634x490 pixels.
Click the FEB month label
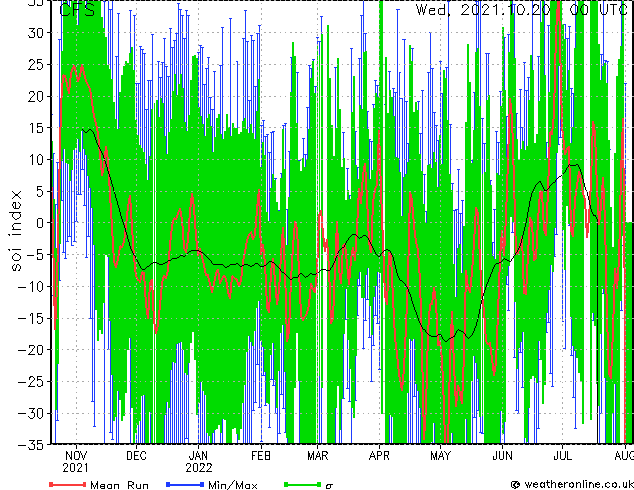click(261, 456)
